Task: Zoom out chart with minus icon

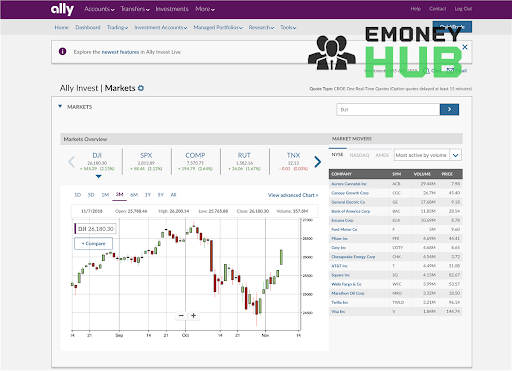Action: point(181,315)
